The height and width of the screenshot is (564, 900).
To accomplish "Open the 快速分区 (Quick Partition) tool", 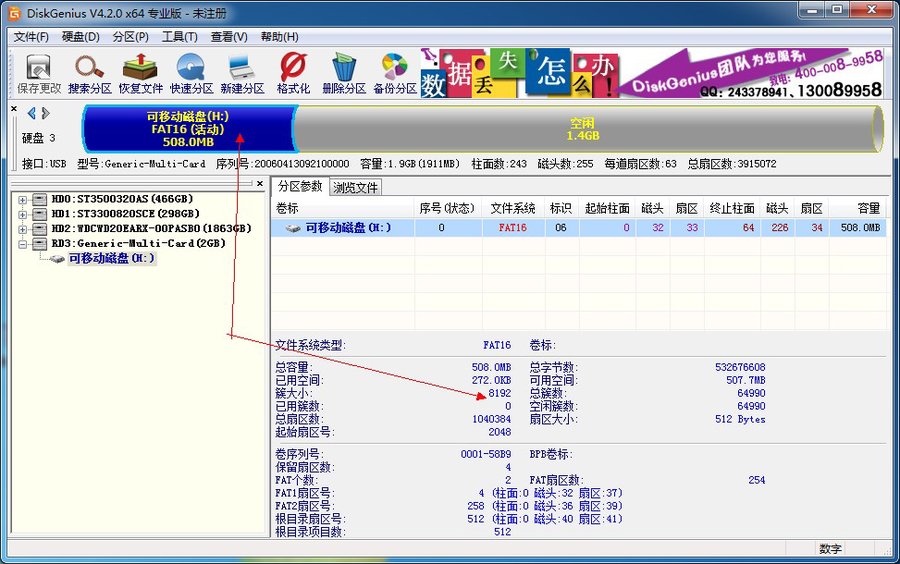I will click(190, 74).
